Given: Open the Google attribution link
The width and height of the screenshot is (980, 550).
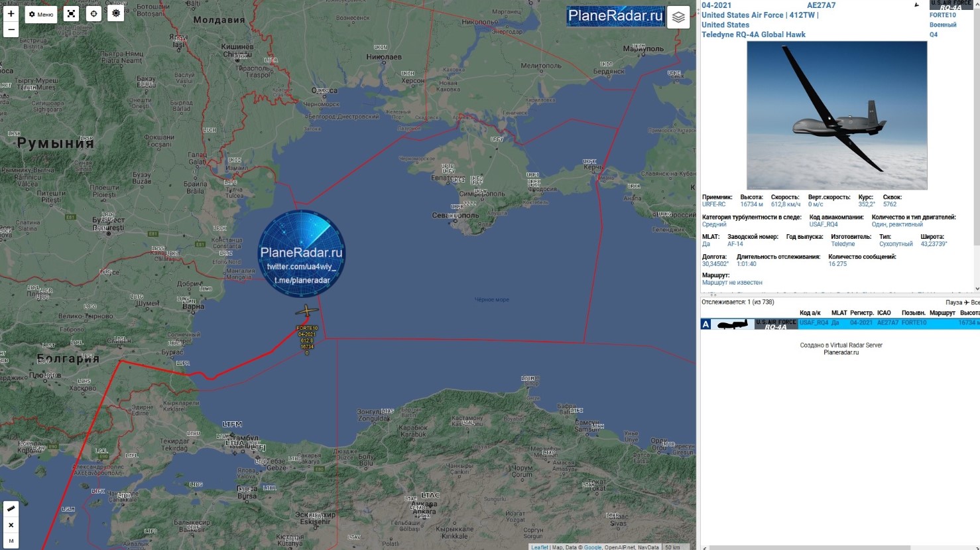Looking at the screenshot, I should pos(593,547).
